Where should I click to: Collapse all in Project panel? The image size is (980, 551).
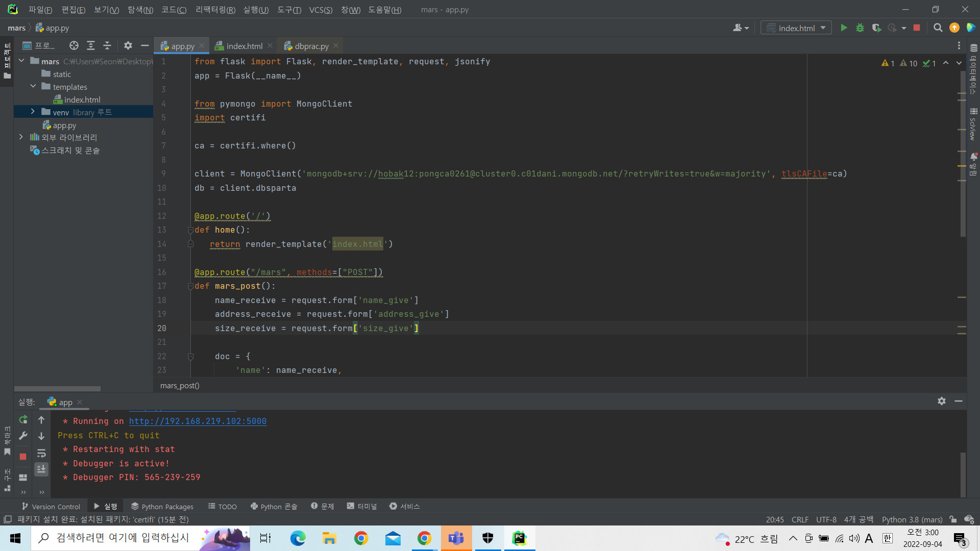click(107, 46)
